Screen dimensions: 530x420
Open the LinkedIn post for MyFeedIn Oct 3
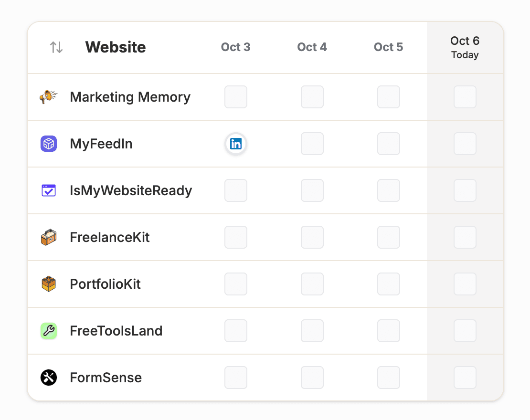[236, 144]
